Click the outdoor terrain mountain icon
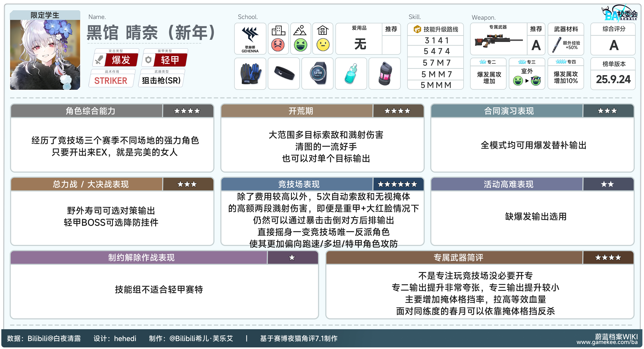The image size is (644, 349). (300, 31)
